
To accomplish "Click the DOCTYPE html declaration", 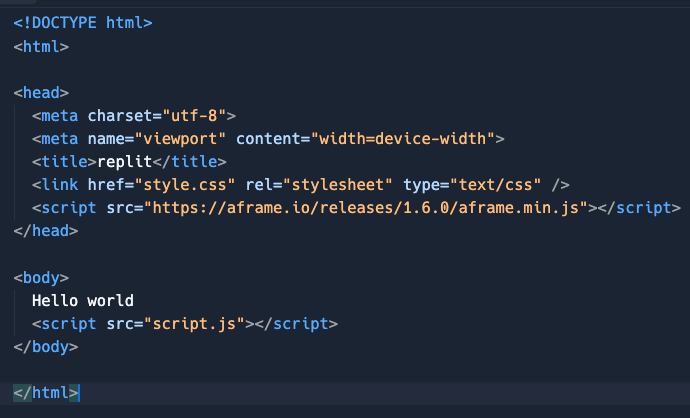I will 83,23.
